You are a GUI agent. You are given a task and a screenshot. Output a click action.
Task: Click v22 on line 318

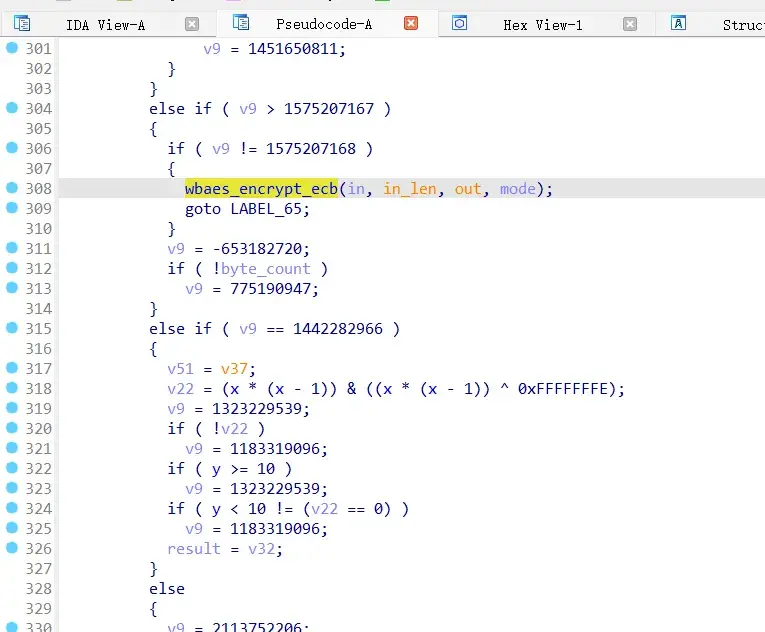(181, 389)
